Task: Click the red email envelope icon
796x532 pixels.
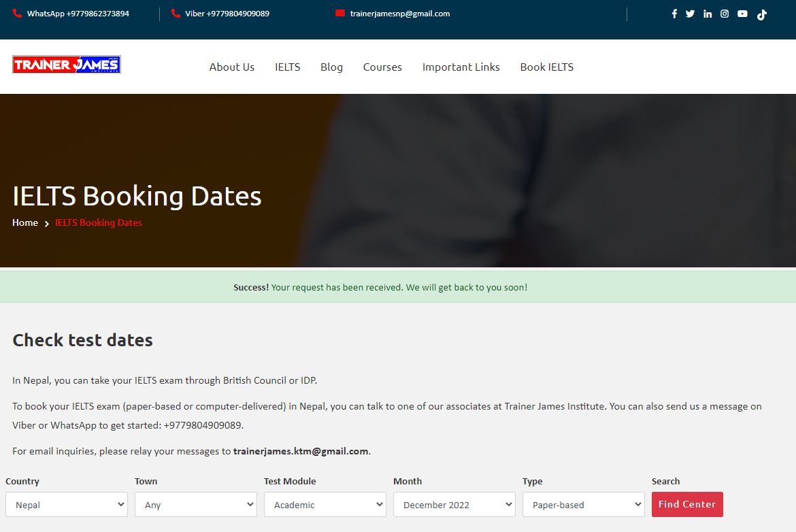Action: [x=340, y=14]
